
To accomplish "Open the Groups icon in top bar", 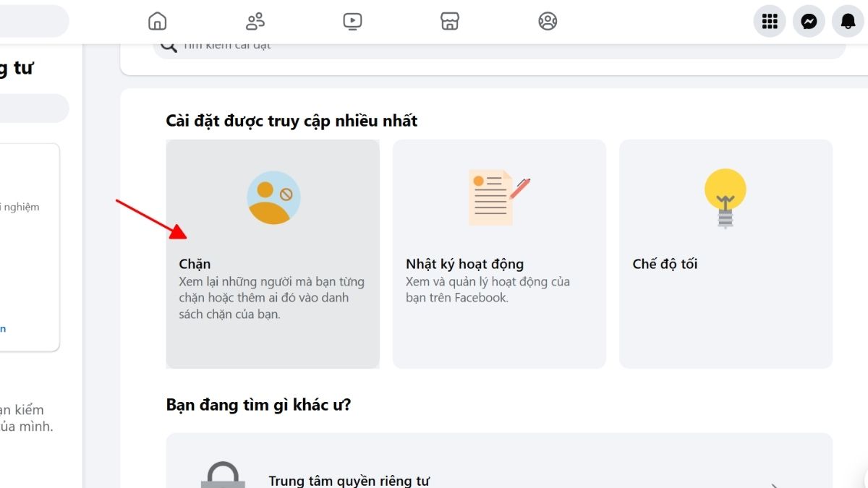I will 548,22.
